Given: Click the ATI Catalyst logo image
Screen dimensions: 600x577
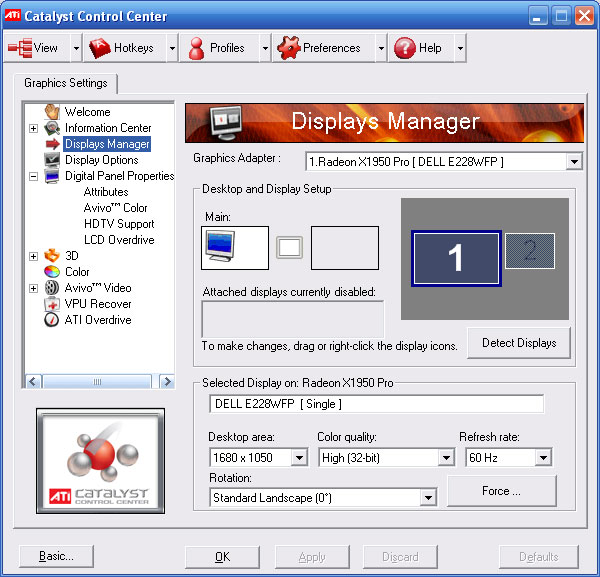Looking at the screenshot, I should coord(101,461).
